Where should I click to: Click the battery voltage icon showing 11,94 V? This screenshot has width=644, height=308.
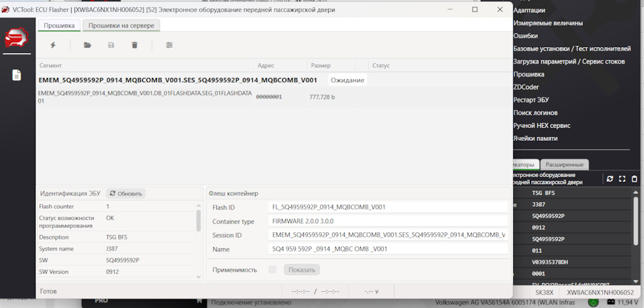tap(610, 302)
